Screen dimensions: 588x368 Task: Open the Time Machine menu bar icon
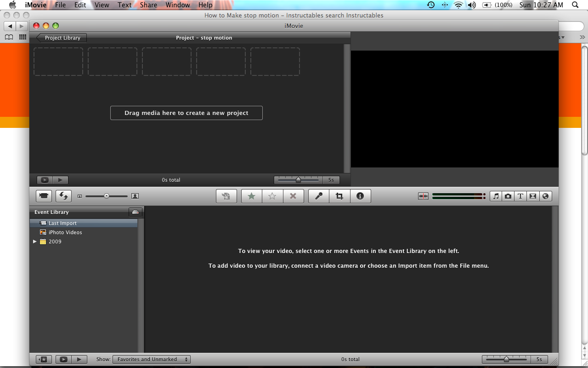click(430, 5)
